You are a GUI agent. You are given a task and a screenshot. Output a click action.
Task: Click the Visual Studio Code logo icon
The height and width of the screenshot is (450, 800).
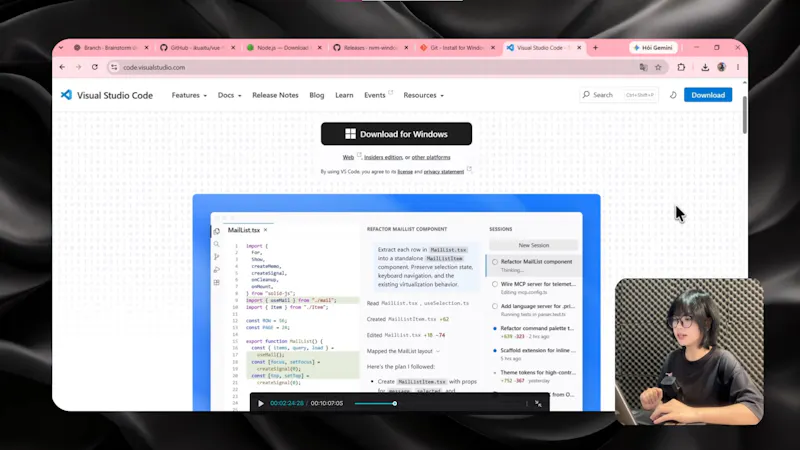[66, 95]
